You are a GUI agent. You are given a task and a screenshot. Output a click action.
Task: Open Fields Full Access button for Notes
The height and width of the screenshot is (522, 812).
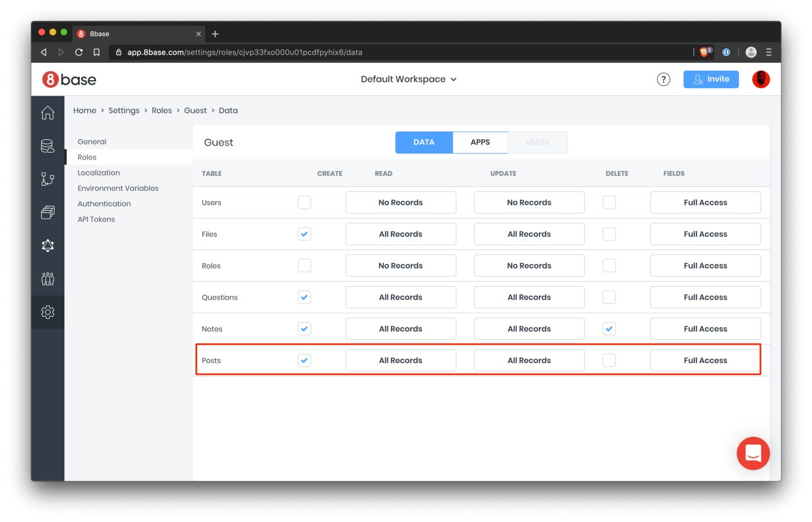705,329
